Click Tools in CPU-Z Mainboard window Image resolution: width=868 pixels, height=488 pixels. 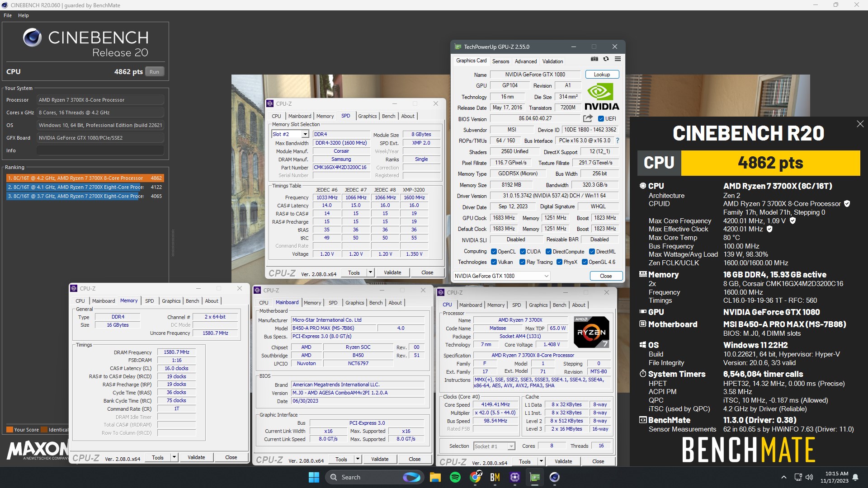[x=341, y=459]
